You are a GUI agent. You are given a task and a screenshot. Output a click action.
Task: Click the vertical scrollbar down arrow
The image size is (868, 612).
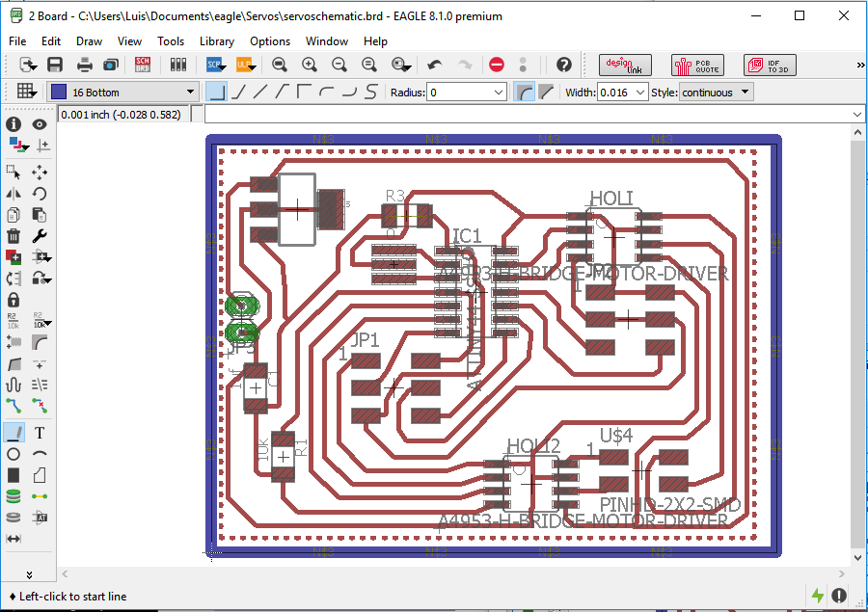[x=857, y=558]
